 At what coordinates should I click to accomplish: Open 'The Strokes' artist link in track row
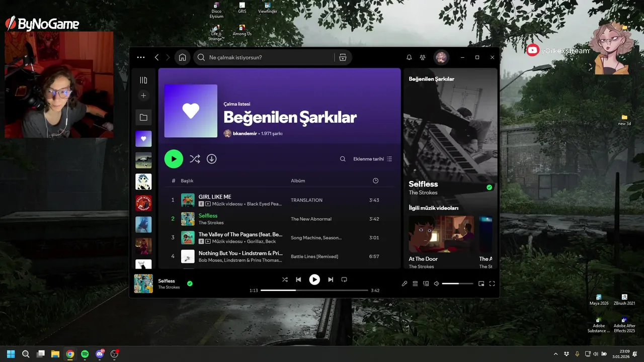[211, 223]
